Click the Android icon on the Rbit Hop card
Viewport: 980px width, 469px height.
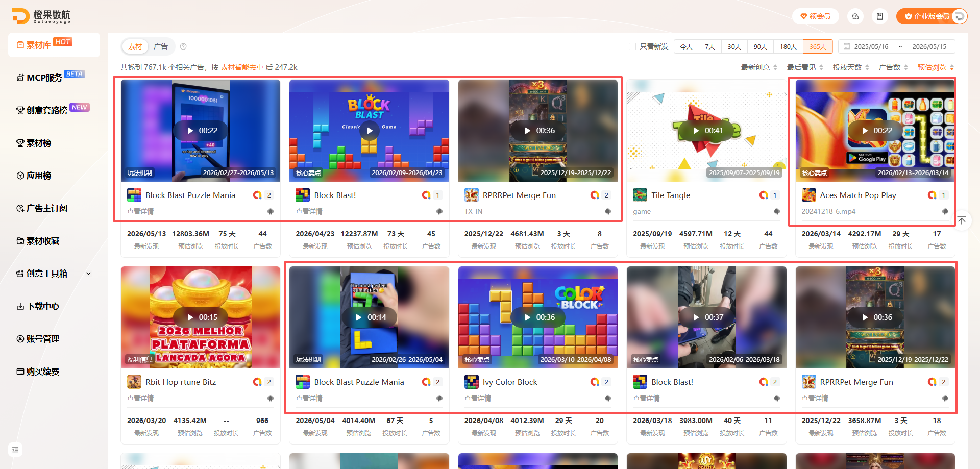coord(271,398)
